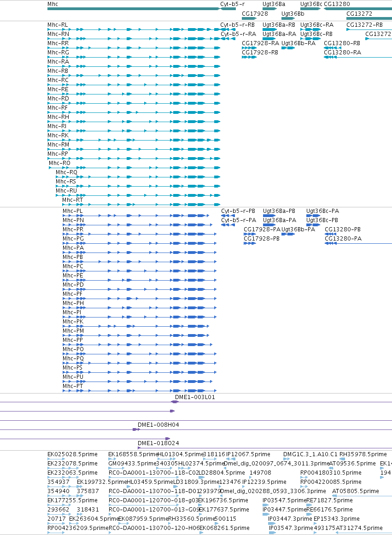
Task: Open the RP004180310.5prime EST label
Action: (331, 473)
